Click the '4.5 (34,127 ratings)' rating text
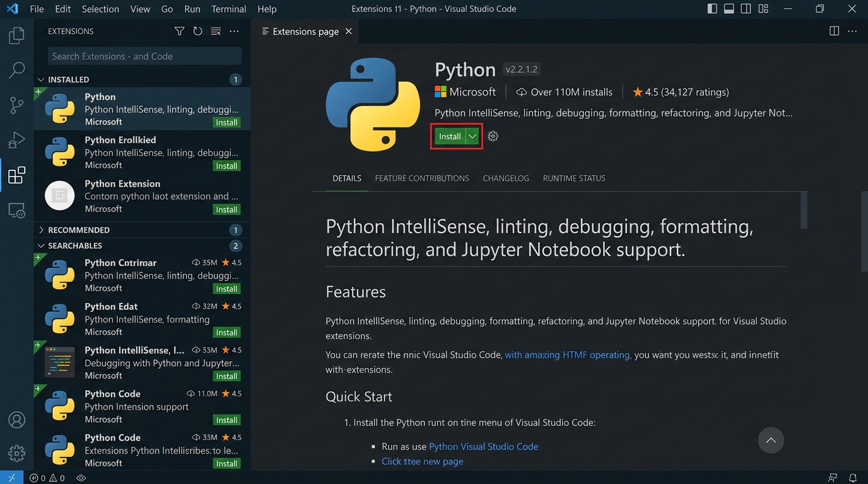Screen dimensions: 868x484 pyautogui.click(x=687, y=92)
